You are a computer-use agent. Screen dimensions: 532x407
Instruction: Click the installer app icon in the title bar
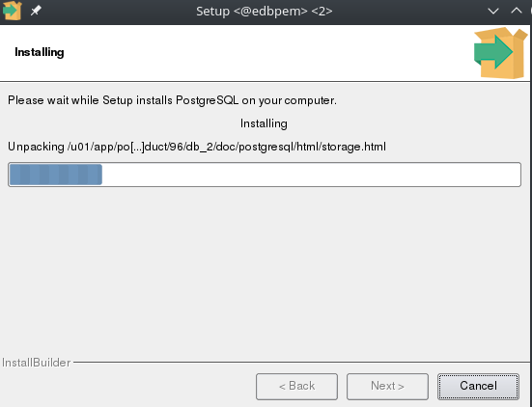point(12,11)
